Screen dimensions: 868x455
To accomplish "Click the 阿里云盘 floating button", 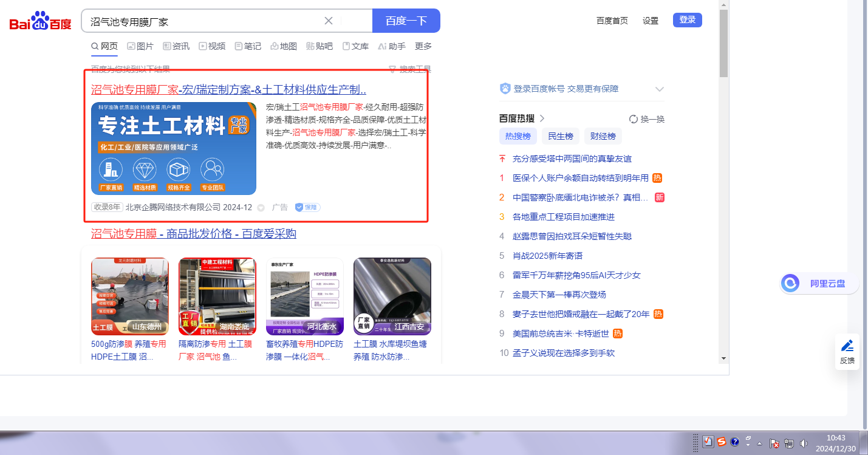I will (x=819, y=284).
